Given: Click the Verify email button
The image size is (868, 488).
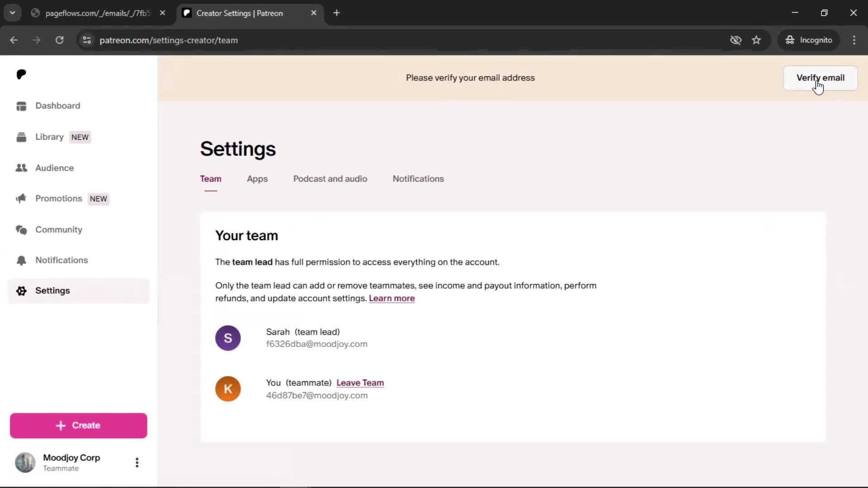Looking at the screenshot, I should [820, 78].
